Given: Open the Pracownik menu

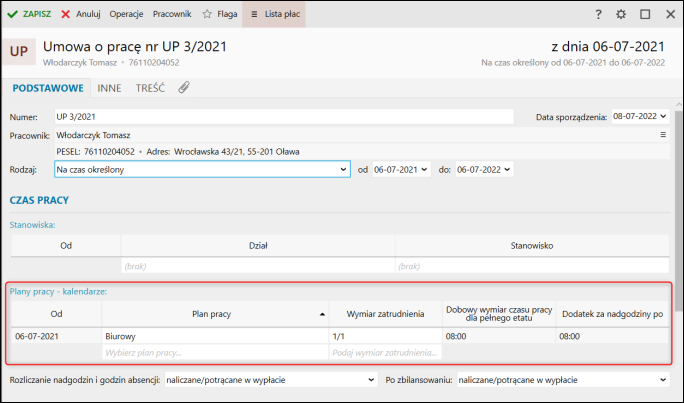Looking at the screenshot, I should point(172,14).
